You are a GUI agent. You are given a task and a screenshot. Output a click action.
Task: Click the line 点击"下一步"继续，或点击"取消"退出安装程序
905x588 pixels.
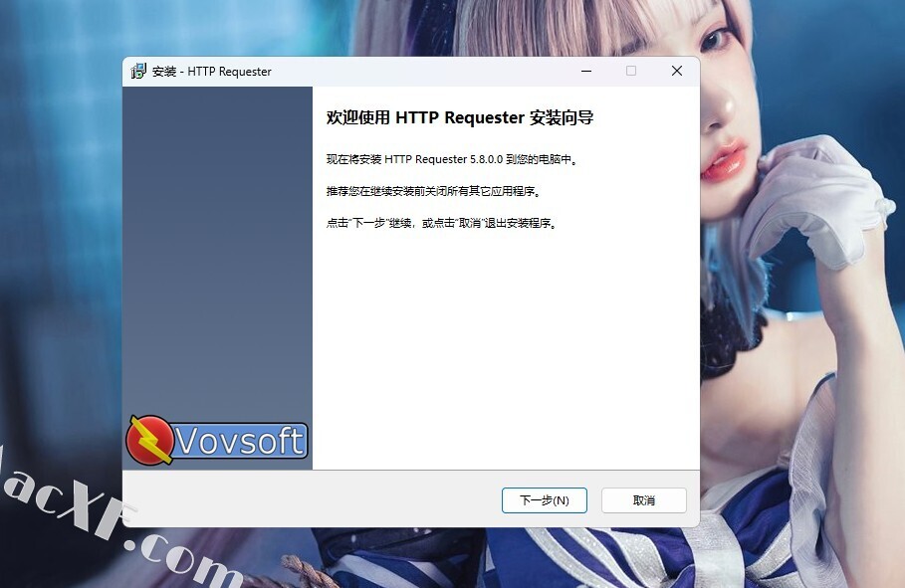click(x=442, y=223)
